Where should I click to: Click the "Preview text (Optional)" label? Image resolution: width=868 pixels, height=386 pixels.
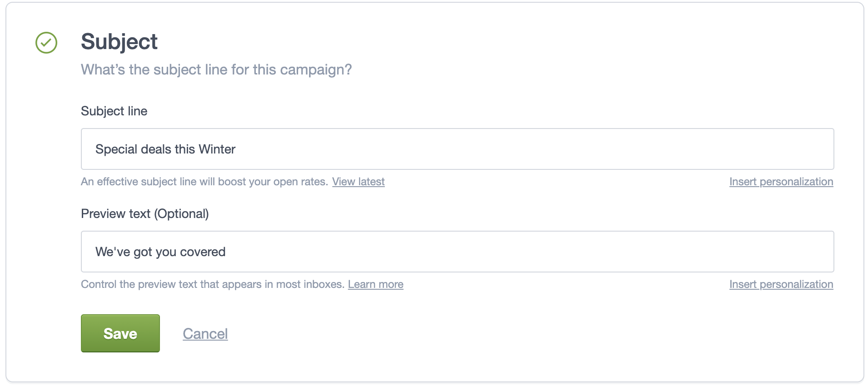point(145,214)
